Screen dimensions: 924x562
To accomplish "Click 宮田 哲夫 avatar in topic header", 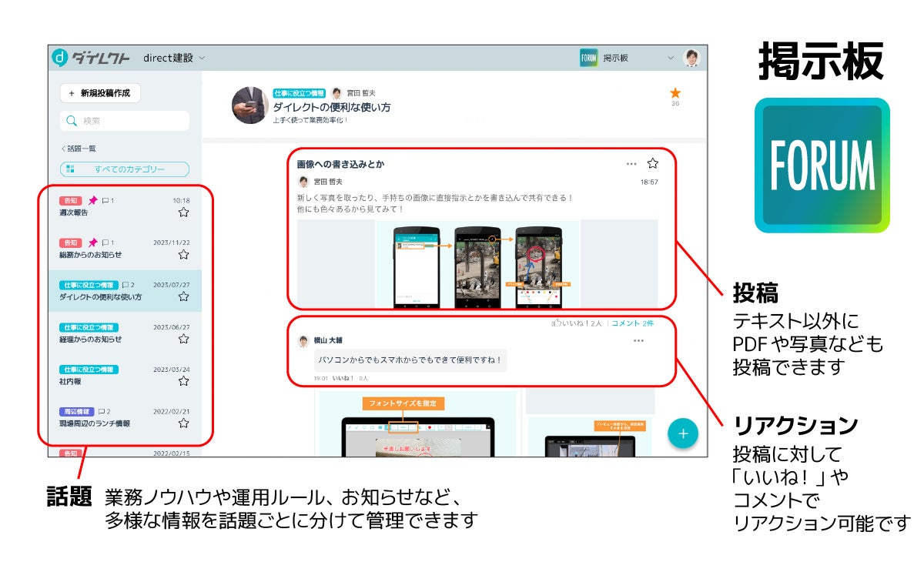I will 336,93.
